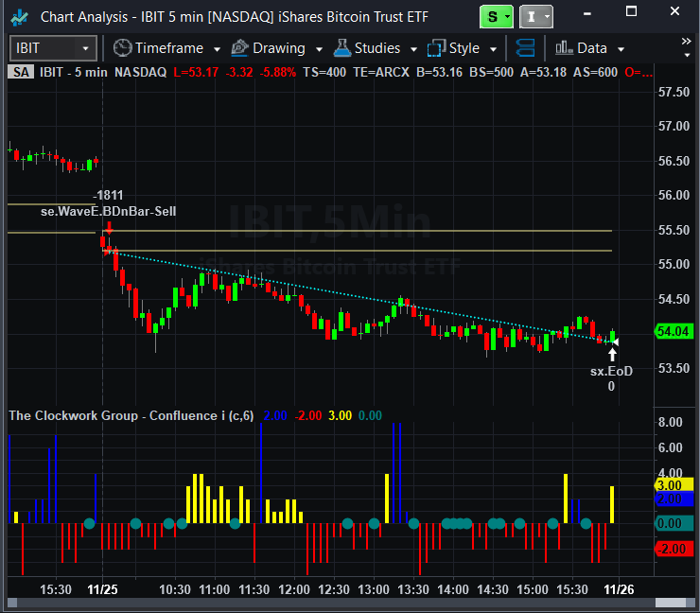This screenshot has height=613, width=700.
Task: Click the Style window icon
Action: tap(436, 47)
